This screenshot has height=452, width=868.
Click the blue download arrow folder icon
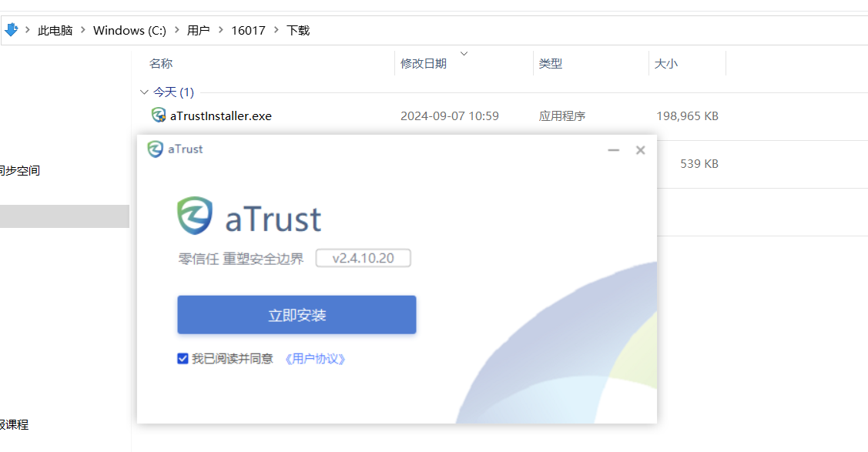point(11,30)
